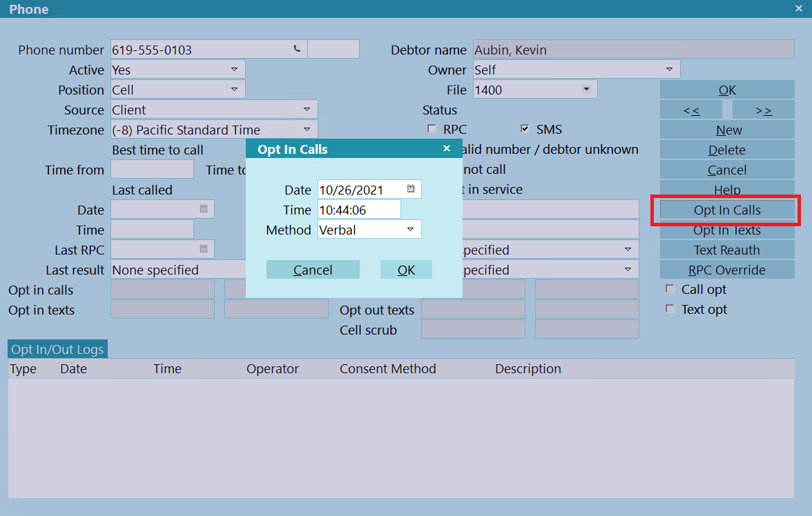This screenshot has height=516, width=812.
Task: Open calendar icon for Last RPC field
Action: tap(204, 249)
